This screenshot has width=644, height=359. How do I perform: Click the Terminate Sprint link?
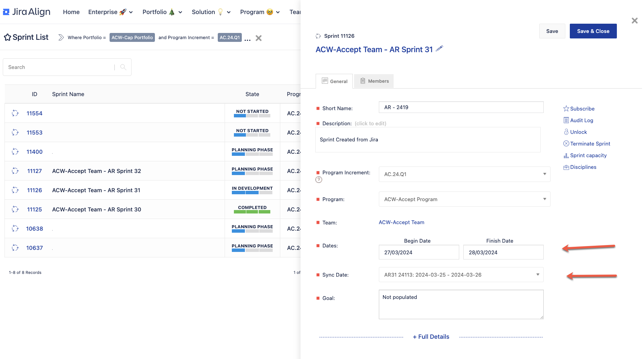[590, 144]
